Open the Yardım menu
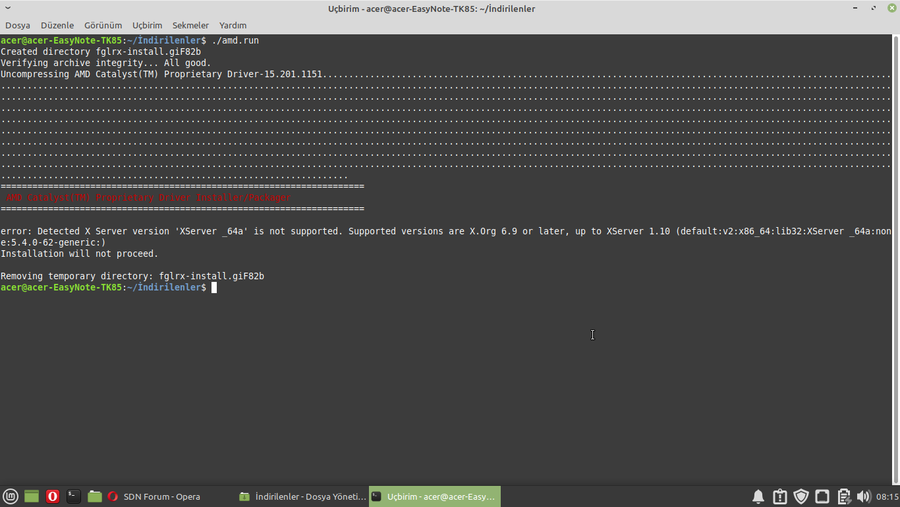The height and width of the screenshot is (507, 900). [x=232, y=25]
